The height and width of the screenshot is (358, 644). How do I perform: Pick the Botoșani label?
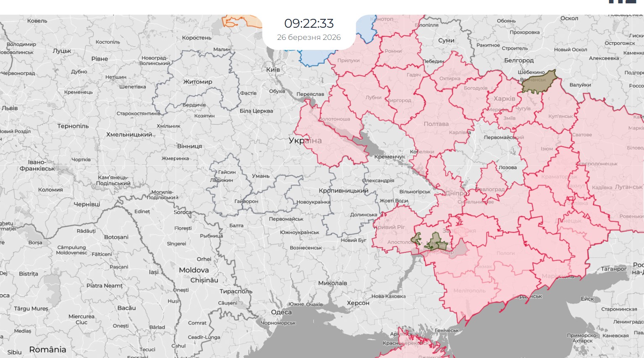(116, 237)
